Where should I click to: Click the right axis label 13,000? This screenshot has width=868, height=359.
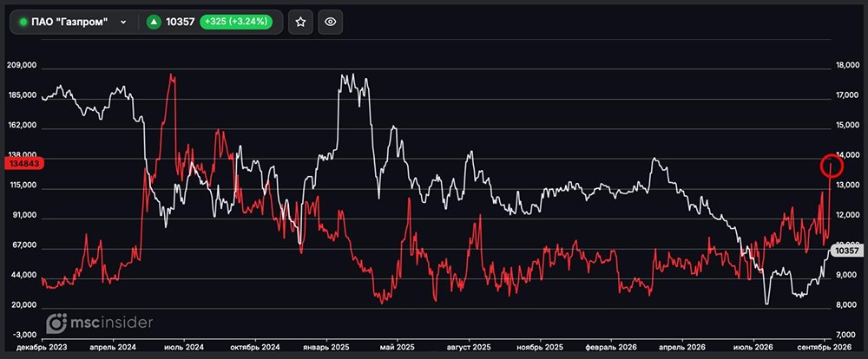coord(845,186)
